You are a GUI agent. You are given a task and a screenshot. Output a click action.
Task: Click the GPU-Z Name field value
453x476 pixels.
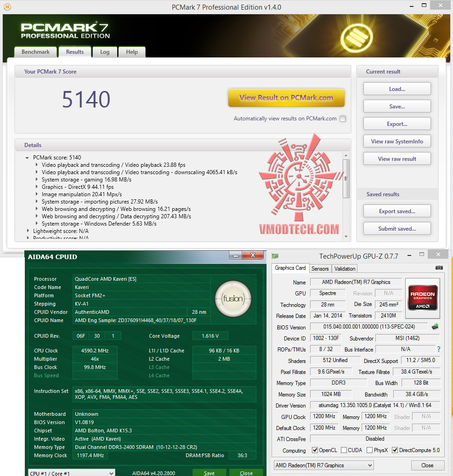point(356,282)
